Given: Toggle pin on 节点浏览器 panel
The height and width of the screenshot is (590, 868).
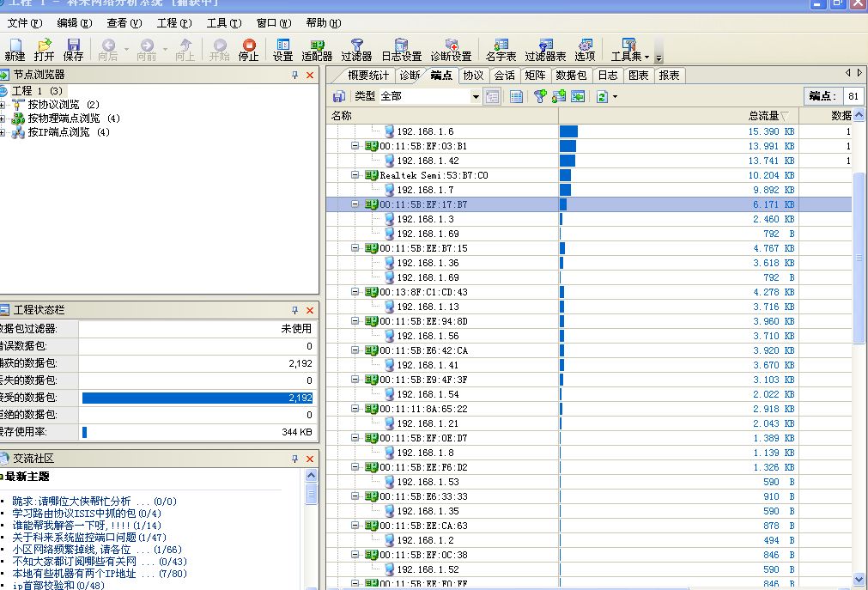Looking at the screenshot, I should pos(294,76).
